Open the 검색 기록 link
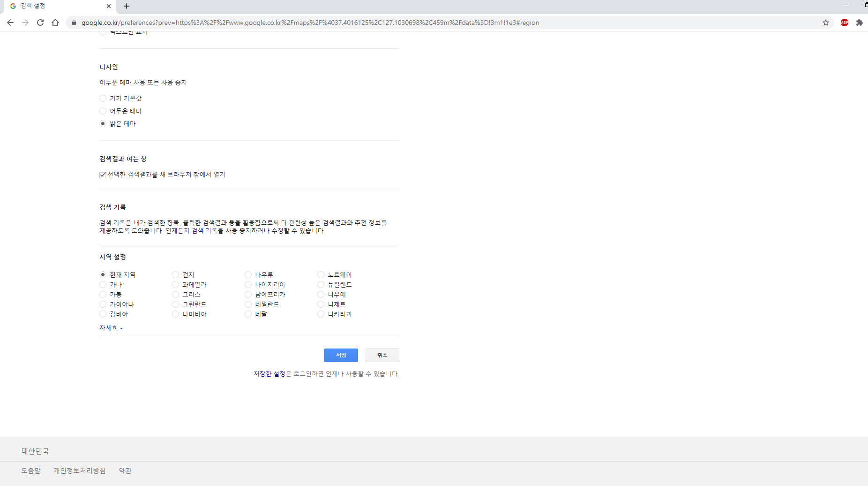Image resolution: width=868 pixels, height=486 pixels. click(x=204, y=231)
